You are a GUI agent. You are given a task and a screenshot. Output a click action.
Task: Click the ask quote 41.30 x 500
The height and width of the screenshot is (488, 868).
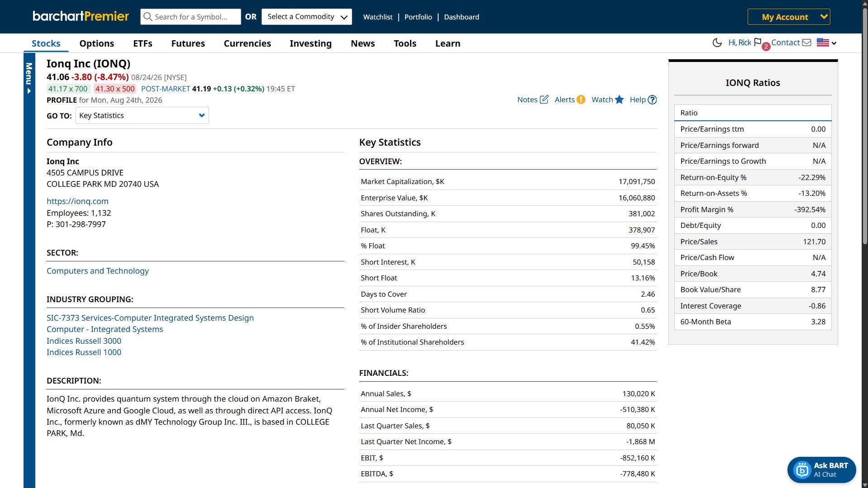tap(115, 89)
